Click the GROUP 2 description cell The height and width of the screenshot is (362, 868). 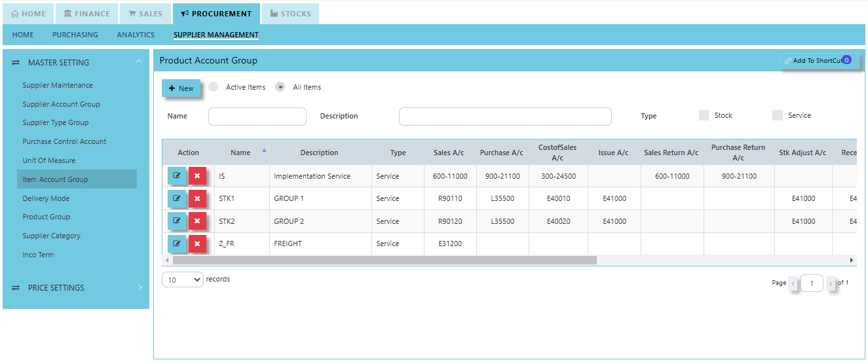coord(320,221)
